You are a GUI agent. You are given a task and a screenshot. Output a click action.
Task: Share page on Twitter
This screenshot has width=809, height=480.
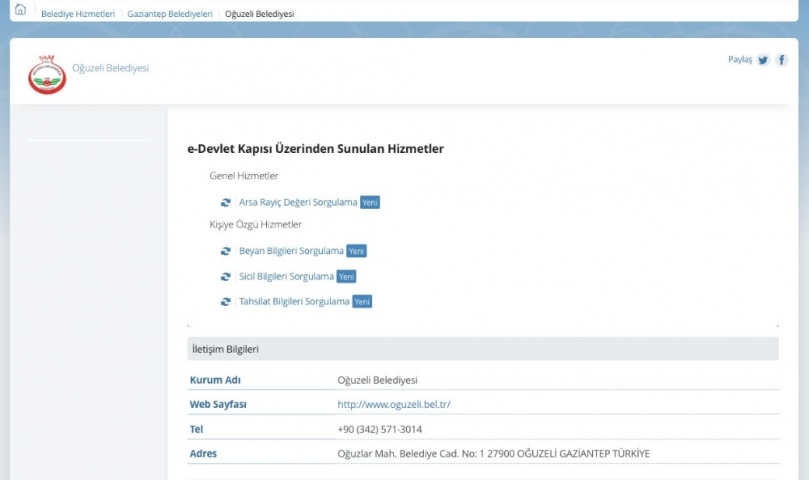[763, 60]
